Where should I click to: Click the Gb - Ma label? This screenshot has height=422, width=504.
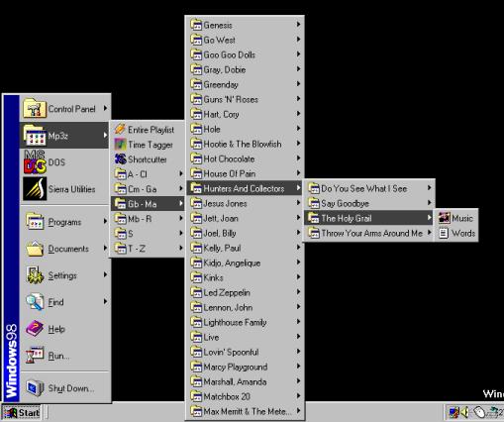(x=143, y=204)
